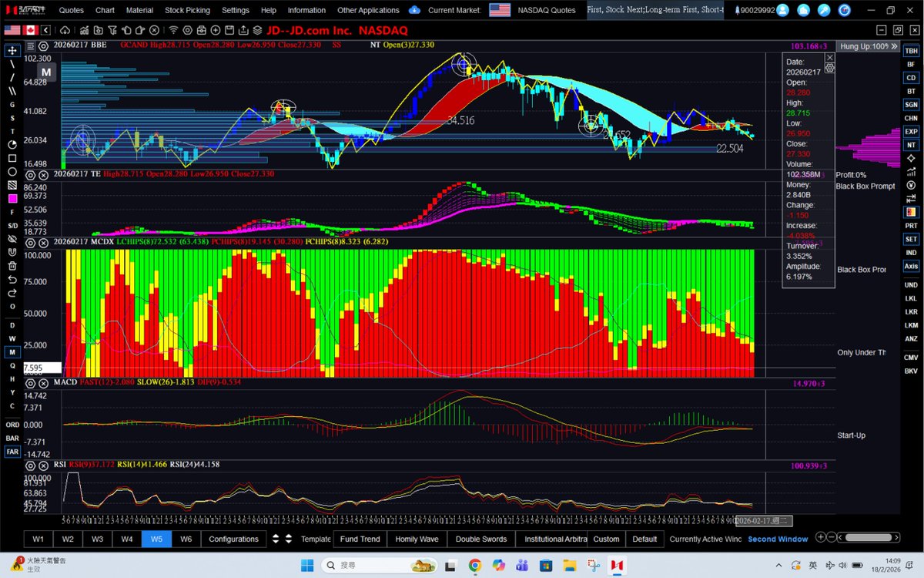Click the upload/export toolbar icon
Viewport: 924px width, 578px height.
(x=243, y=30)
